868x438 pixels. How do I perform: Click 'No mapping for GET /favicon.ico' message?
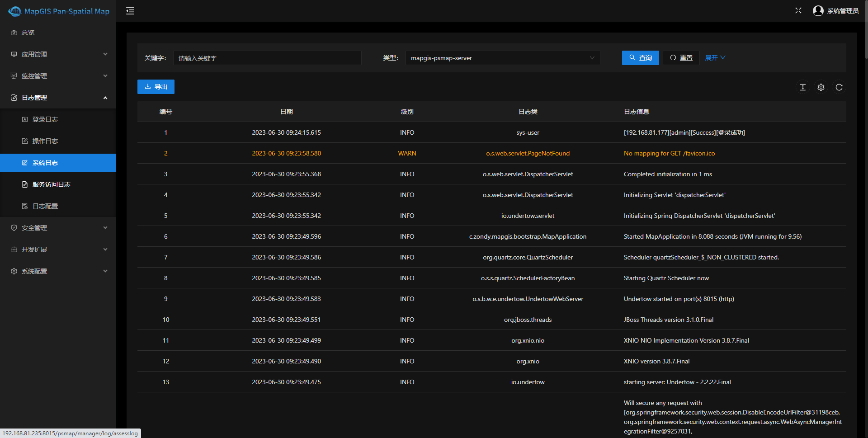pyautogui.click(x=670, y=153)
